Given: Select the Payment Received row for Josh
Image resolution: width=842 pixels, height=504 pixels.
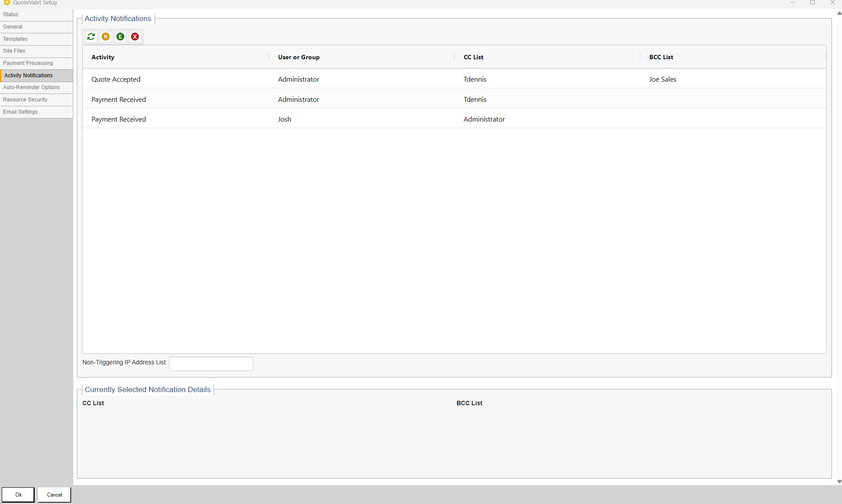Looking at the screenshot, I should (284, 119).
